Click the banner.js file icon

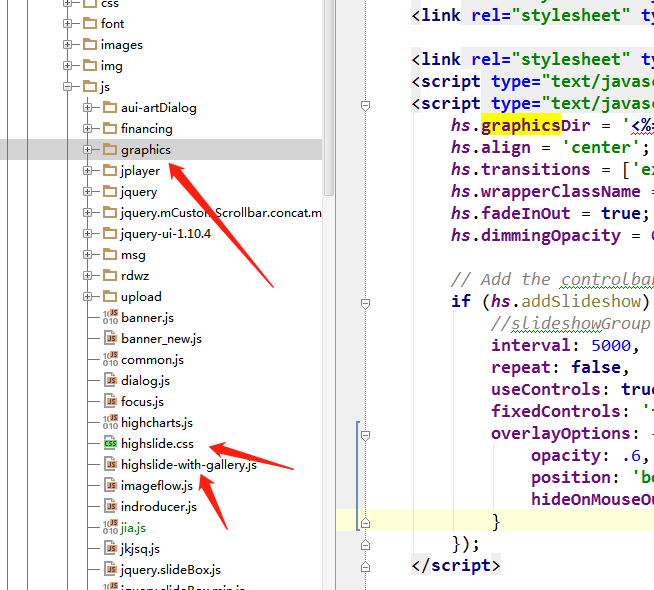click(111, 317)
